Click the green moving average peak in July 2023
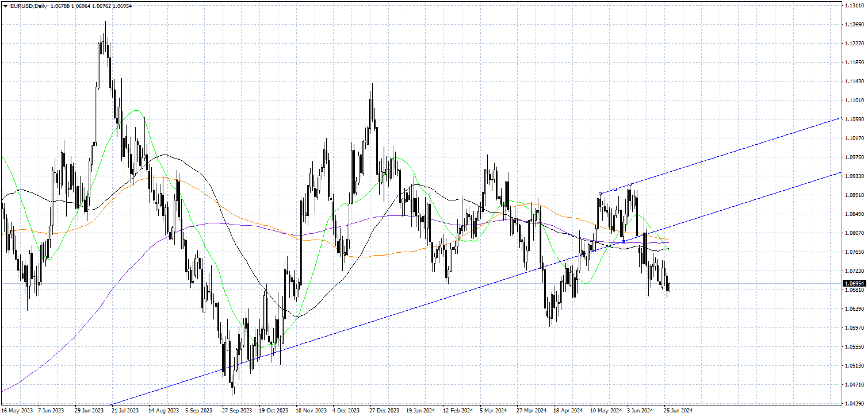 tap(136, 110)
